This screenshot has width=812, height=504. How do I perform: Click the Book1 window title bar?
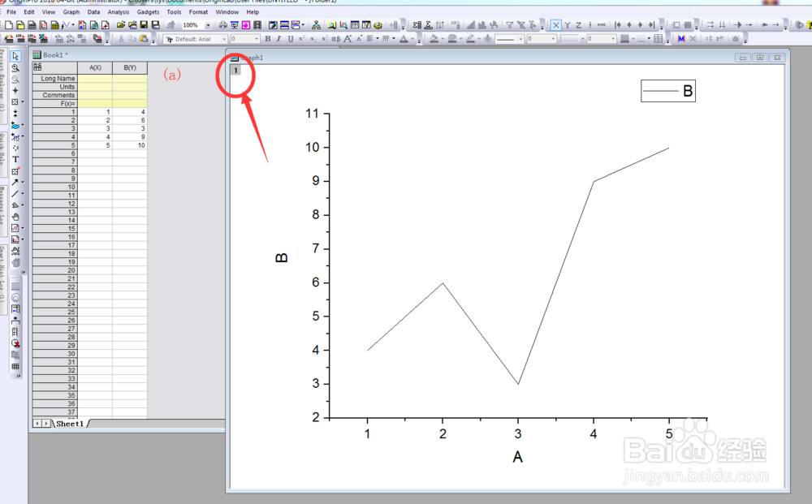(129, 55)
